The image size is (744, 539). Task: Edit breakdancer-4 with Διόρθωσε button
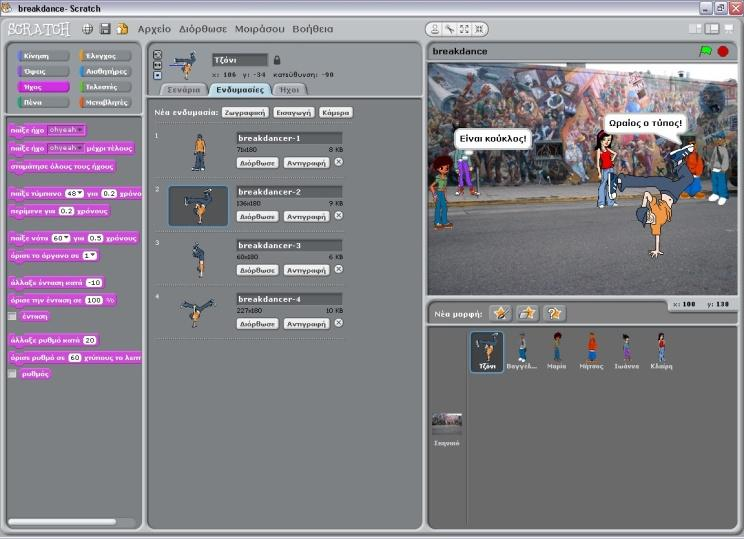click(257, 324)
